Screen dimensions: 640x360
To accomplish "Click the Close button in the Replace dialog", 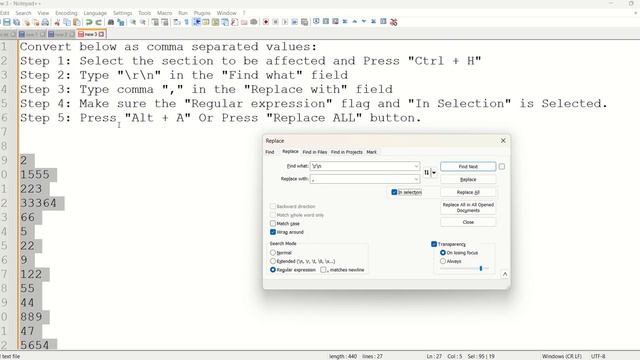I will pos(468,222).
